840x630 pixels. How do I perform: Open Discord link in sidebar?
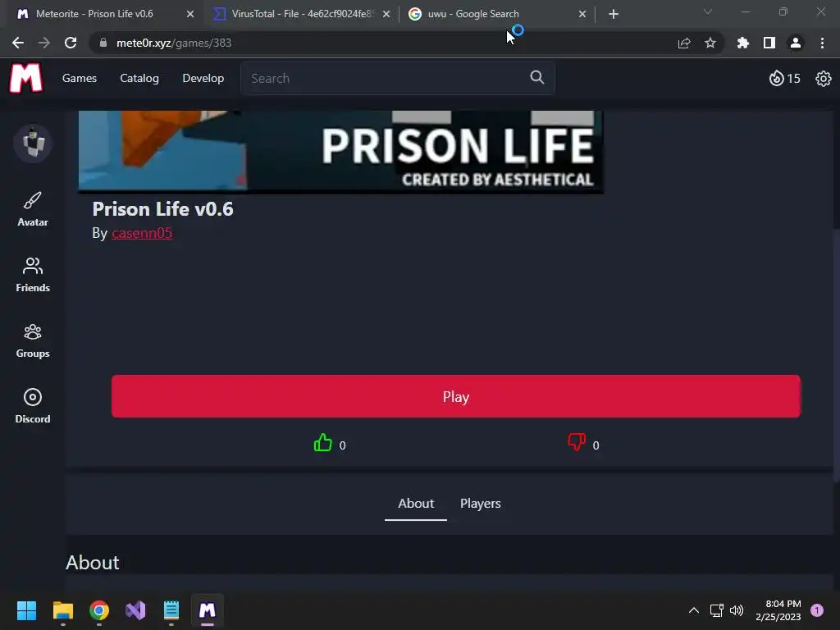(33, 407)
